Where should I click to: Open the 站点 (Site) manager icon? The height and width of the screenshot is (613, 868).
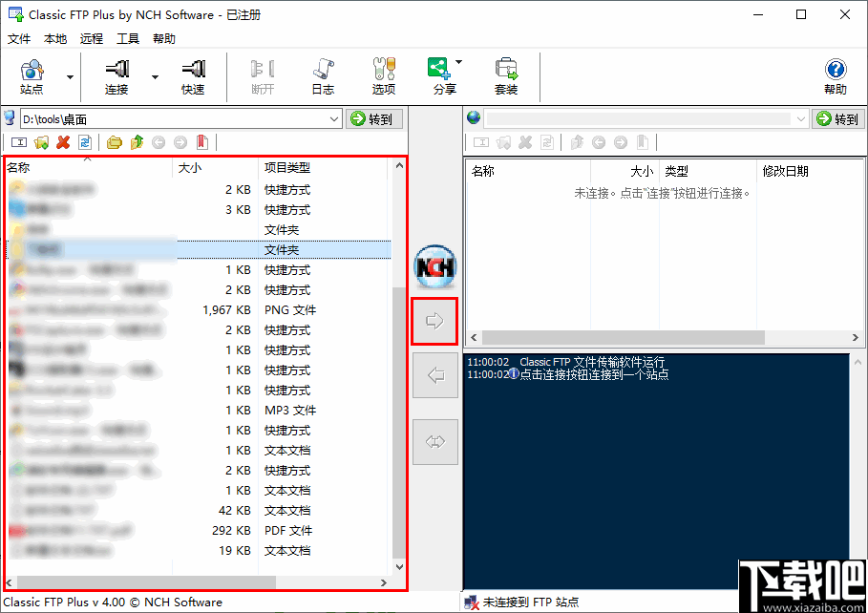[32, 76]
